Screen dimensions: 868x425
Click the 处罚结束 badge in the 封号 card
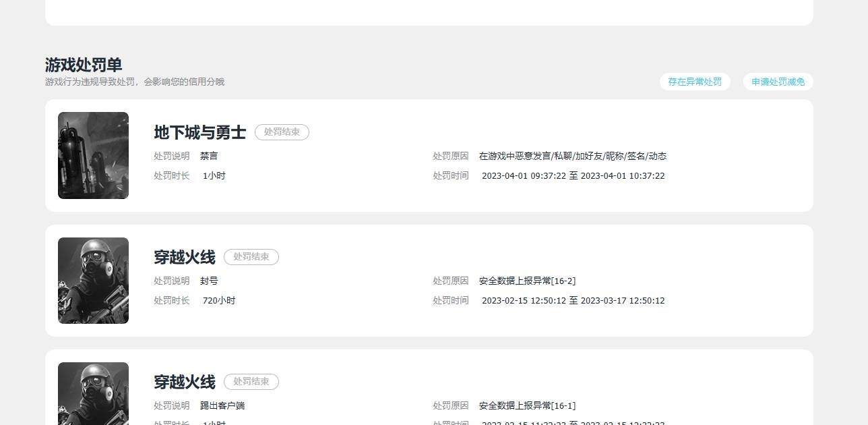(x=251, y=257)
